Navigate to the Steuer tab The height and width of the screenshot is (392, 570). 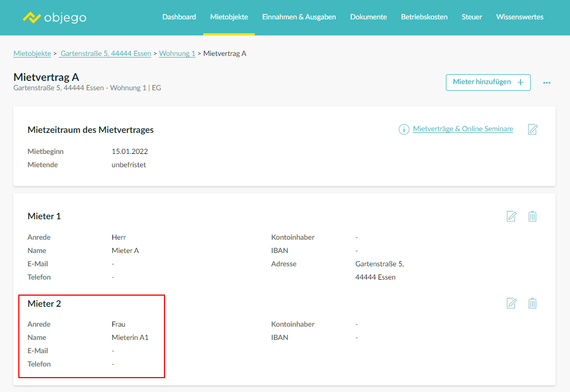(471, 17)
